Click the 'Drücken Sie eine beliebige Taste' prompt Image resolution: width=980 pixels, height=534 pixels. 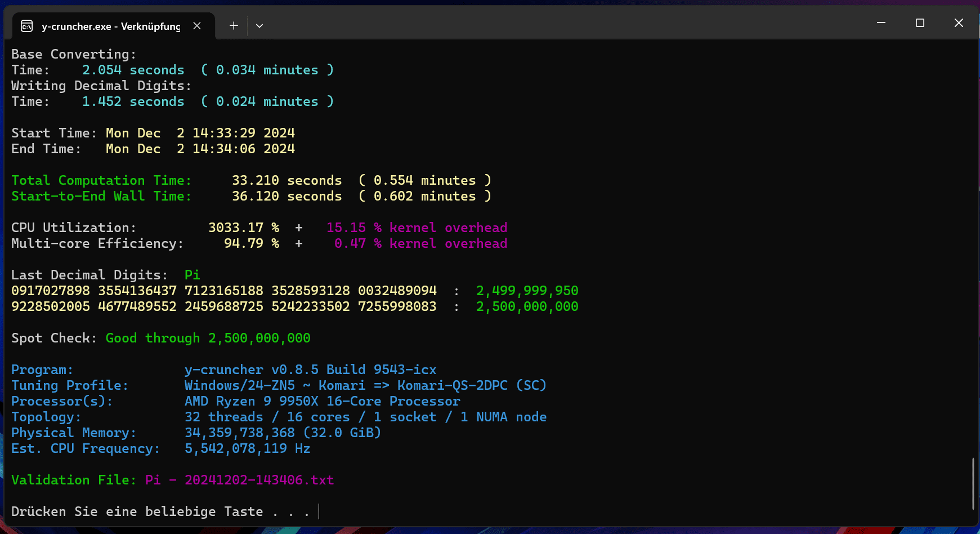click(137, 511)
